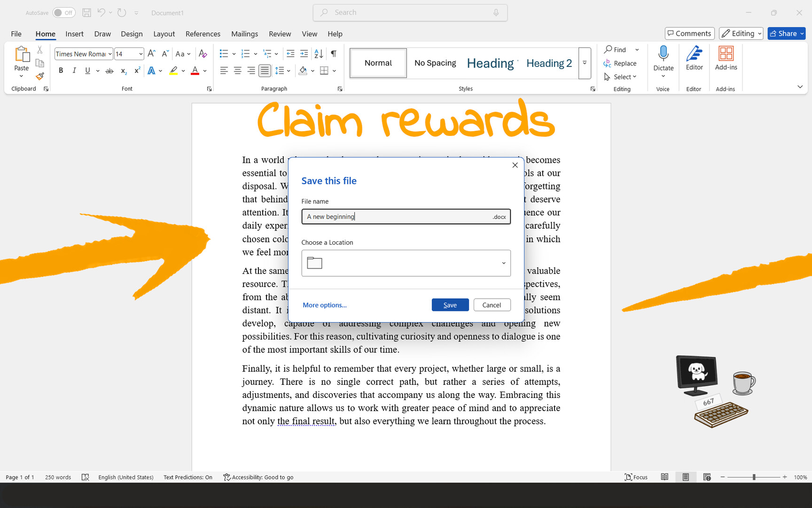Screen dimensions: 812x508
Task: Align text to the right
Action: point(251,71)
